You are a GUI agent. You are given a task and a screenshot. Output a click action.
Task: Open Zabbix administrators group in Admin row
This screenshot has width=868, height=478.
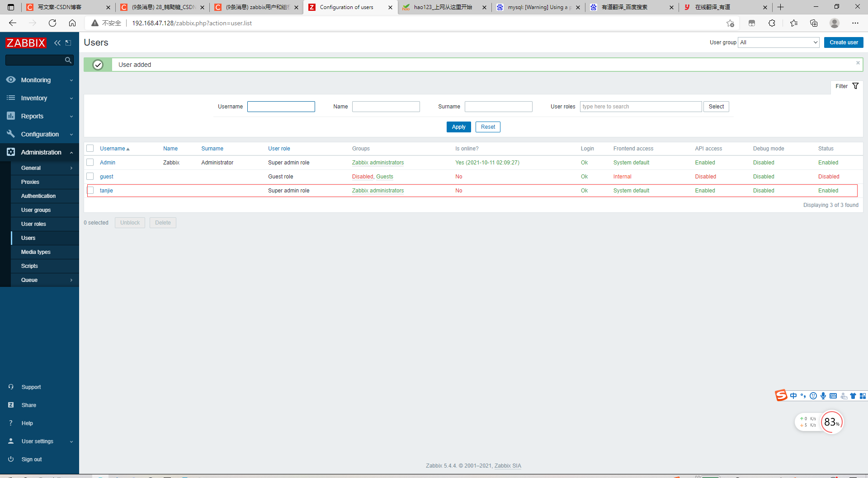[378, 163]
